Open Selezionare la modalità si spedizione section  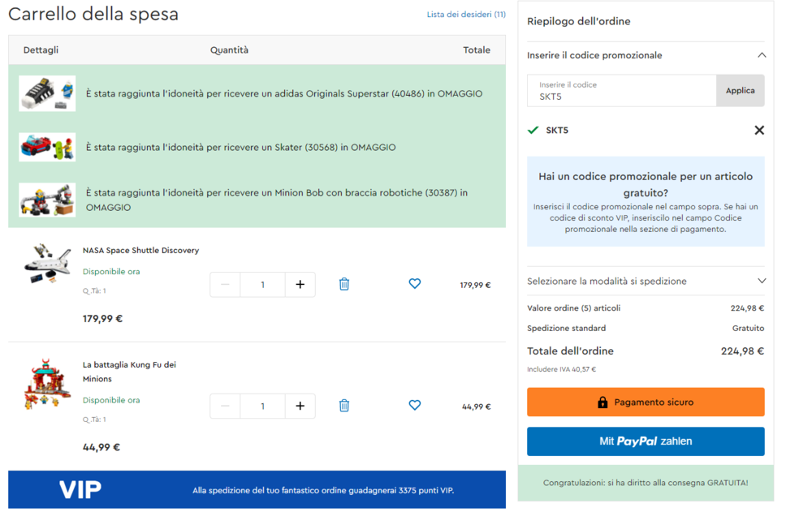click(x=646, y=281)
